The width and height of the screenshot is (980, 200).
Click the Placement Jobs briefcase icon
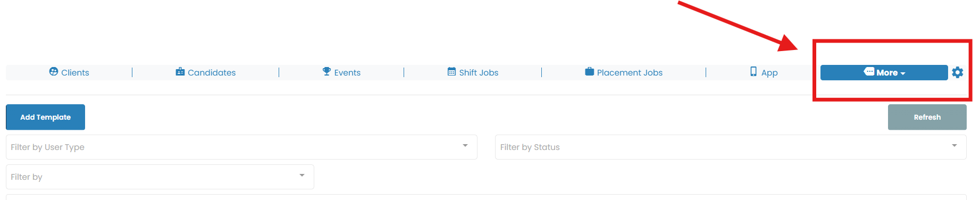(590, 71)
